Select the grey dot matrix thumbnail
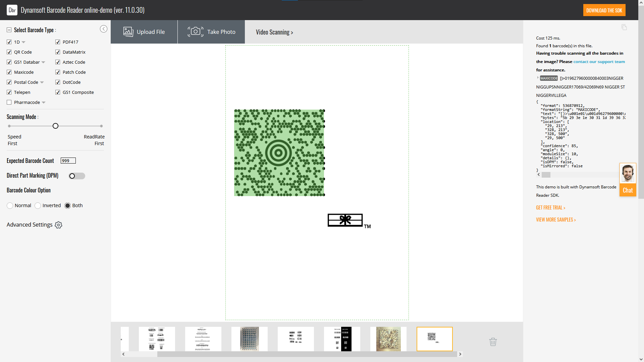 pyautogui.click(x=250, y=339)
